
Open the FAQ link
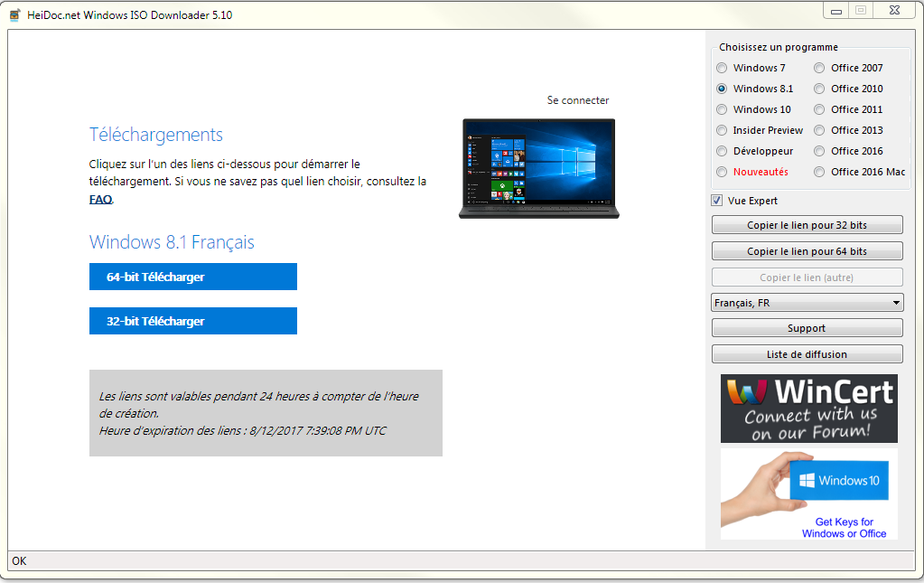point(101,199)
